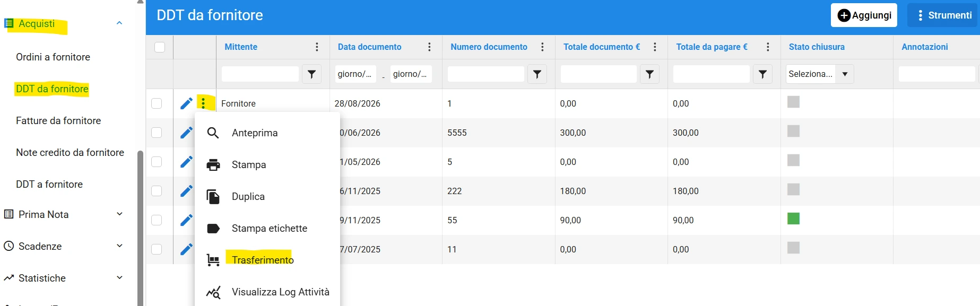The width and height of the screenshot is (980, 306).
Task: Click the Numero documento filter text field
Action: pyautogui.click(x=485, y=74)
